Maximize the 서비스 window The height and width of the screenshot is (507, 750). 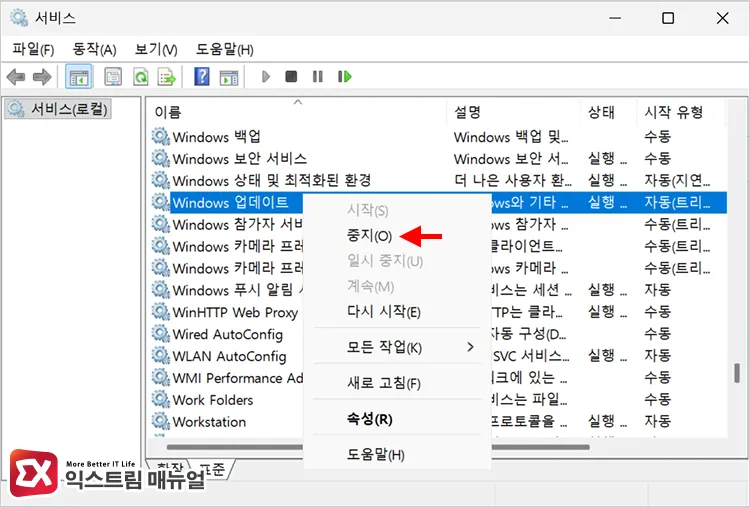tap(668, 18)
